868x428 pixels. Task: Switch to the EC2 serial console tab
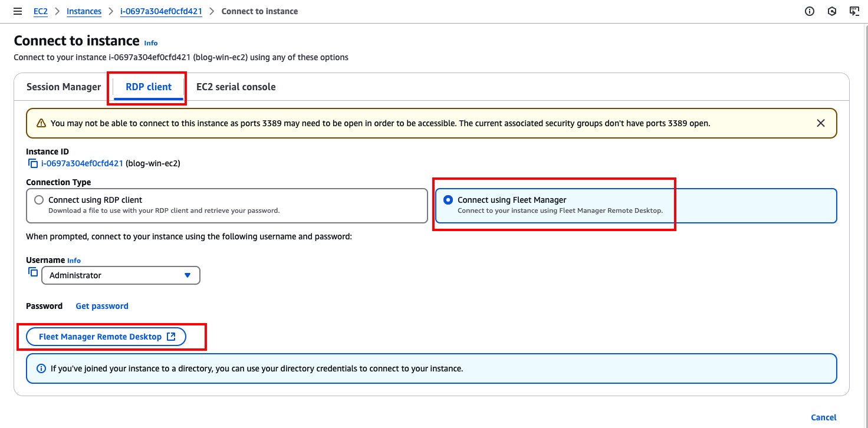coord(236,87)
